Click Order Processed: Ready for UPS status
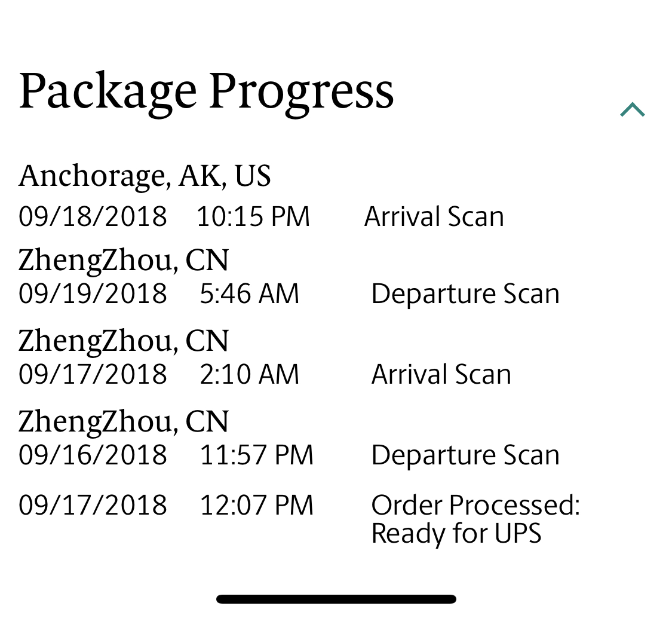Viewport: 672px width, 618px height. (475, 519)
